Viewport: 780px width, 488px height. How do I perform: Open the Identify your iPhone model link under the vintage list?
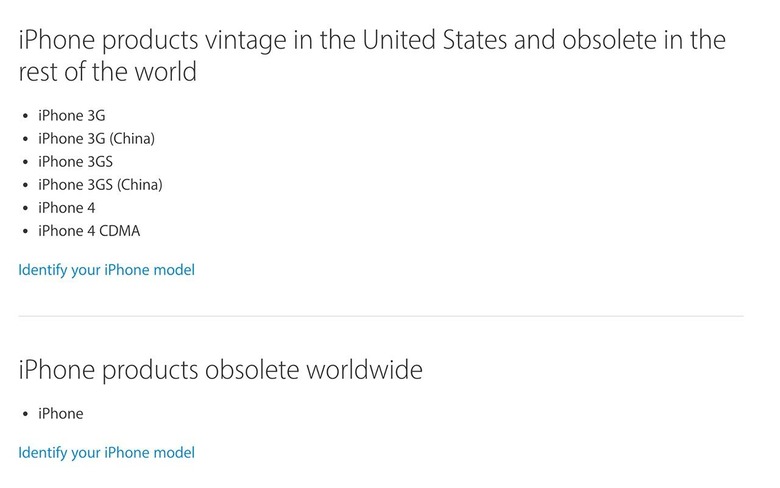(106, 270)
